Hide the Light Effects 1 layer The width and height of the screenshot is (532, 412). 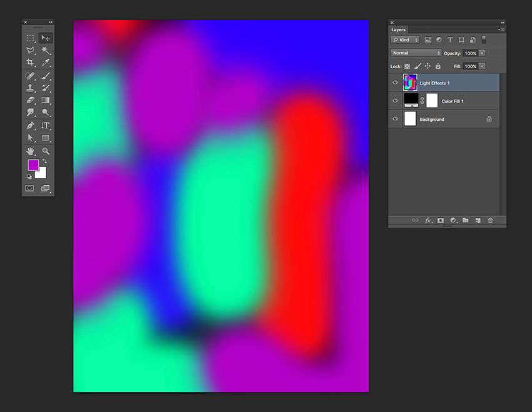[x=396, y=83]
